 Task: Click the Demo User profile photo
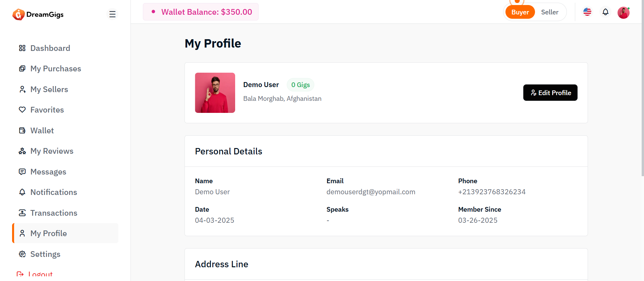215,93
